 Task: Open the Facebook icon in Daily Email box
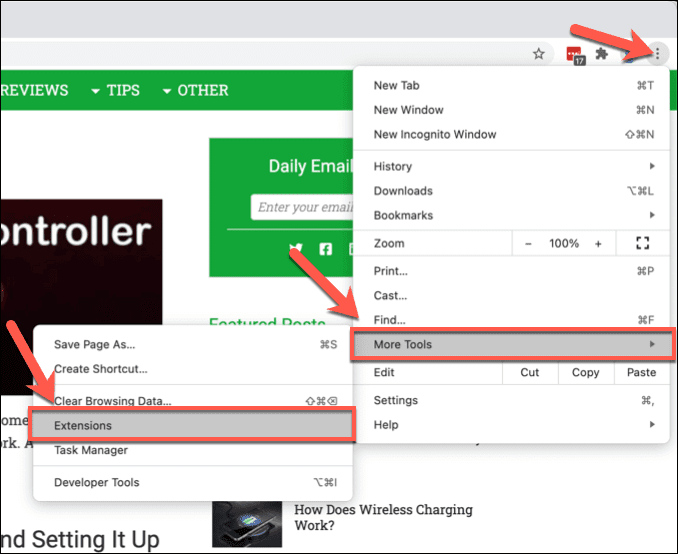326,250
